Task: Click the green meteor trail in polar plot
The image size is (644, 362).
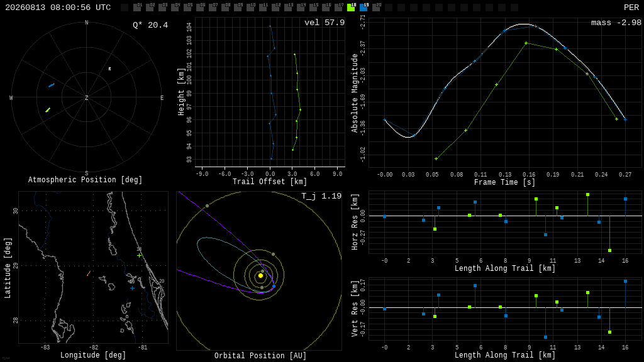Action: pos(48,110)
